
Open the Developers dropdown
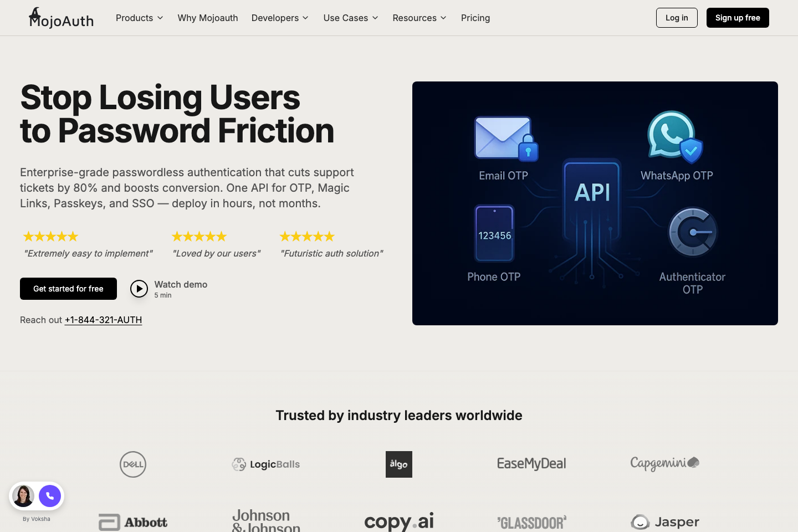pyautogui.click(x=280, y=18)
